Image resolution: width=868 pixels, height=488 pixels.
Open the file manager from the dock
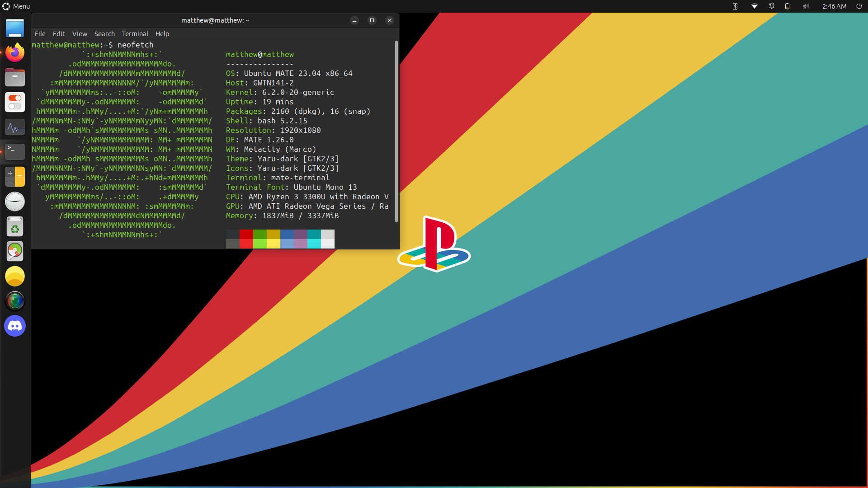15,78
